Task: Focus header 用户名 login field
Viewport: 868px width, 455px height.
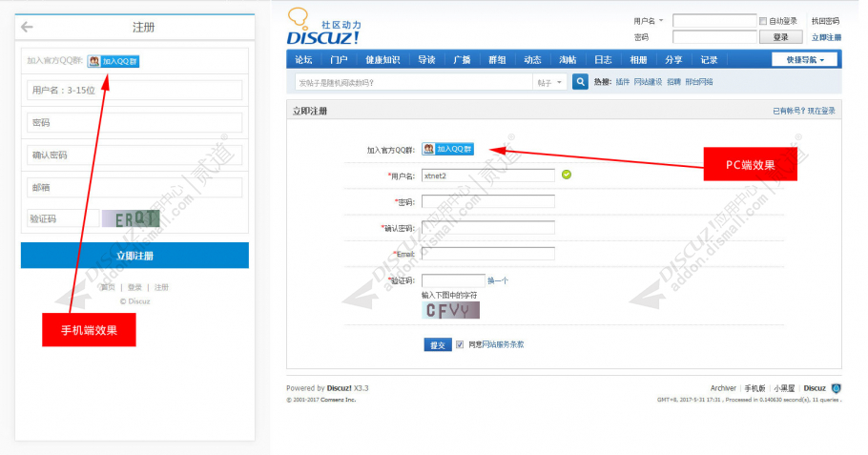Action: [x=714, y=21]
